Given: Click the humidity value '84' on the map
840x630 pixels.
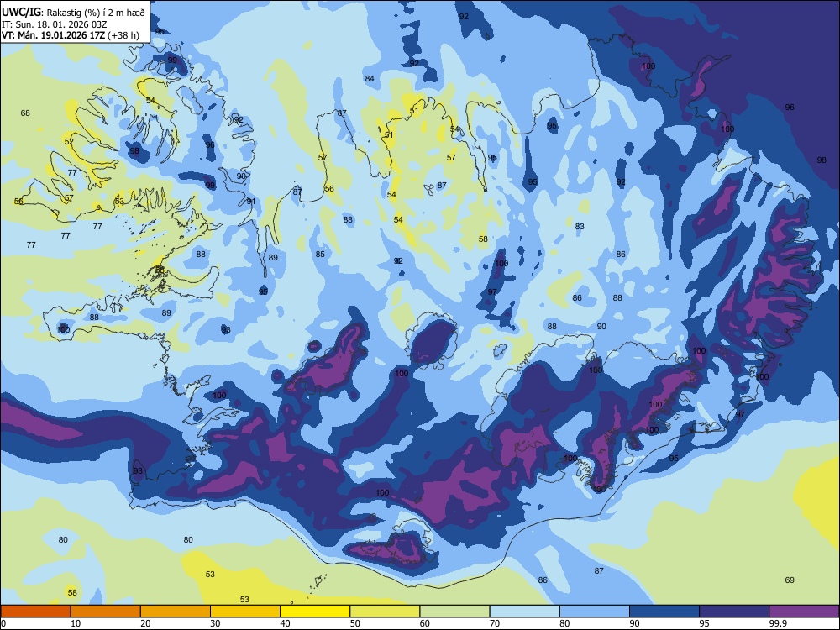Looking at the screenshot, I should 370,79.
